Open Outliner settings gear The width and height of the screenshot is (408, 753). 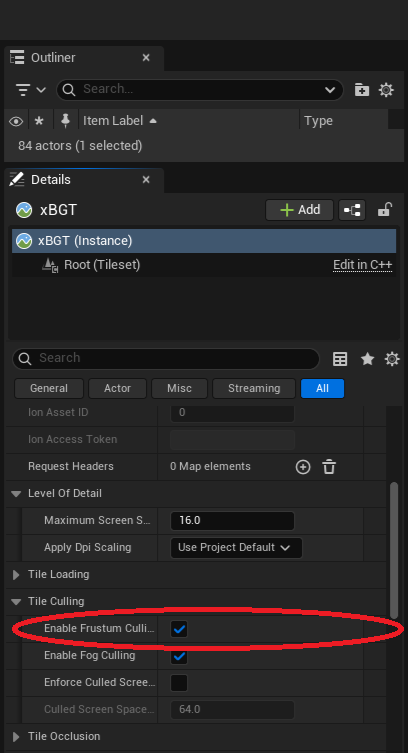pyautogui.click(x=386, y=90)
